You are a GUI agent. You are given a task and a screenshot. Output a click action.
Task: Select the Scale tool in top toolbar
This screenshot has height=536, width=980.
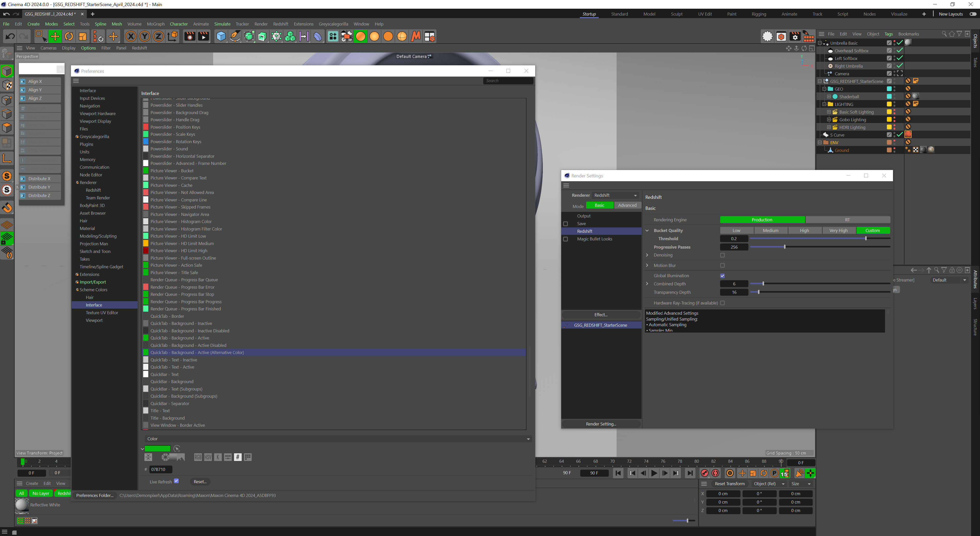(x=82, y=36)
